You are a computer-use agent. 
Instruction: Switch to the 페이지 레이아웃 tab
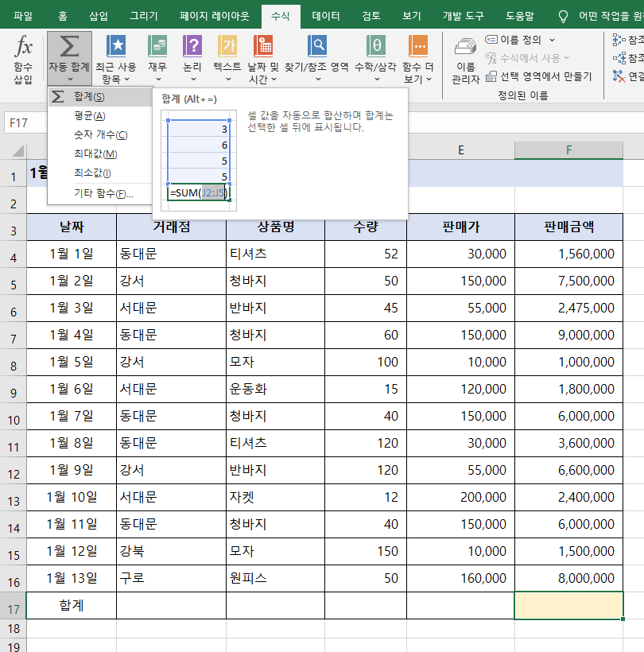(215, 16)
